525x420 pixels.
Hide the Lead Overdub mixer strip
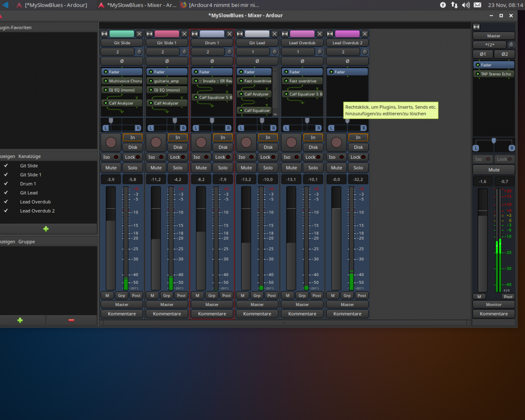coord(320,34)
